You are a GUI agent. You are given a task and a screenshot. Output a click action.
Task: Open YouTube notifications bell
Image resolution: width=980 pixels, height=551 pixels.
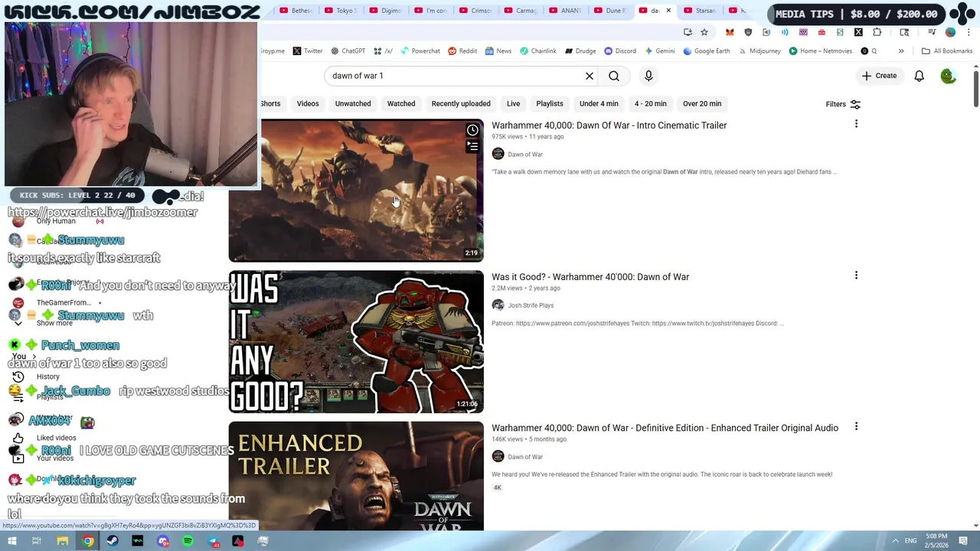pos(919,76)
